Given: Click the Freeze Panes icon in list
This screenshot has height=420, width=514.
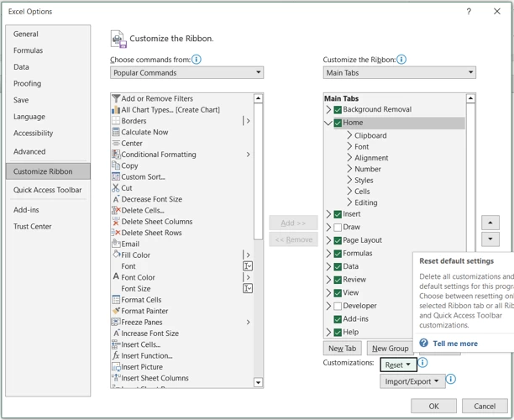Looking at the screenshot, I should [116, 322].
